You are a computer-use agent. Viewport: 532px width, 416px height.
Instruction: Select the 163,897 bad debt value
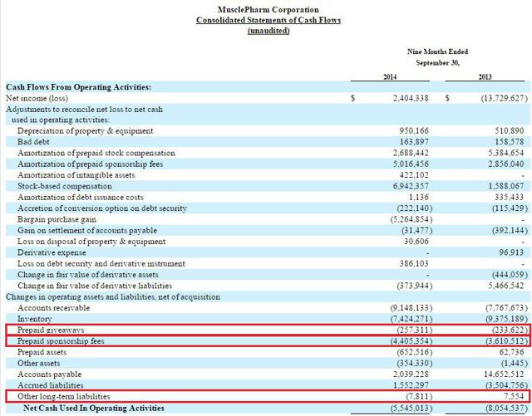click(414, 142)
